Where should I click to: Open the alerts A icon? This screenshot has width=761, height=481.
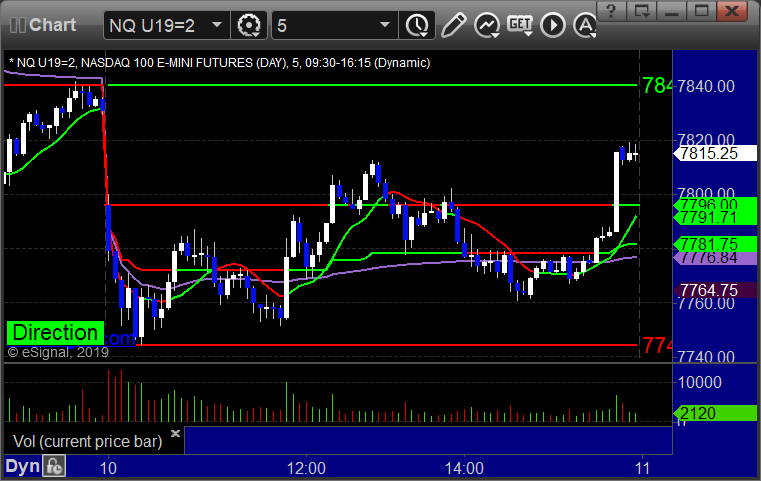click(585, 25)
